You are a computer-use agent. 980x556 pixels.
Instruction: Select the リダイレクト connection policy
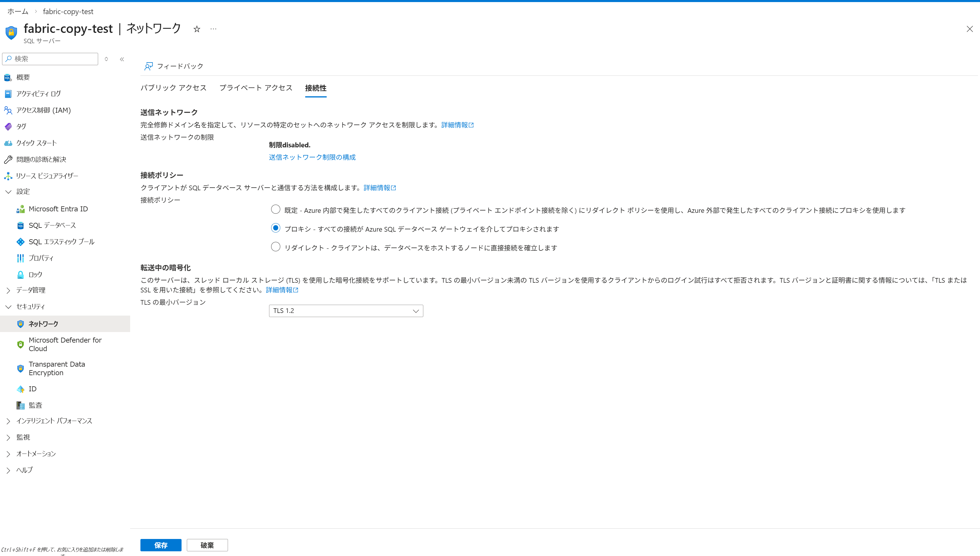point(276,247)
